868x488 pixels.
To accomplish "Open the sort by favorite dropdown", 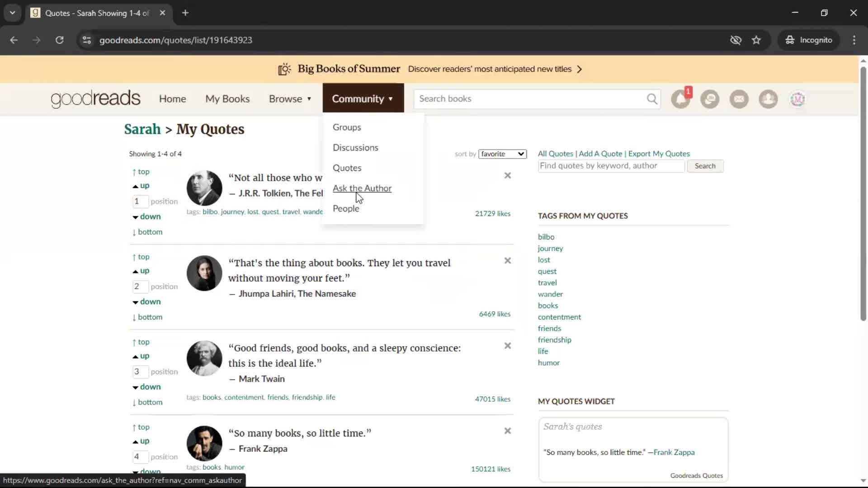I will (x=502, y=154).
